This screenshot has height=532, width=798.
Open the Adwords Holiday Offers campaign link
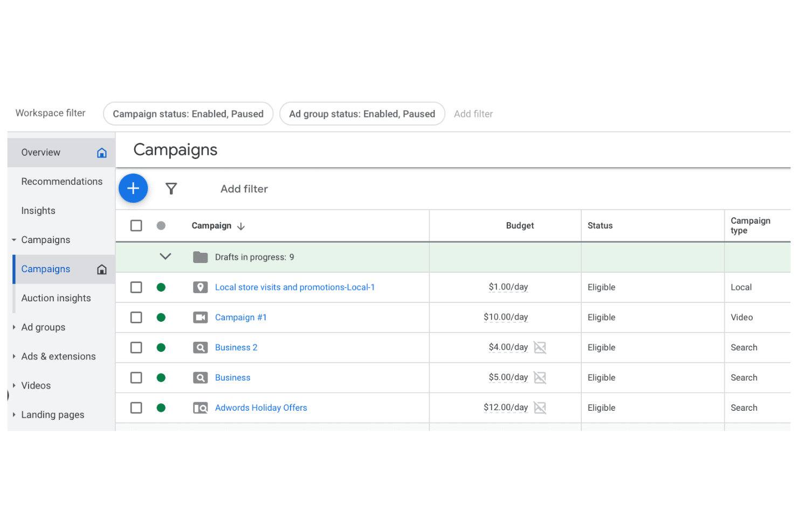[261, 407]
